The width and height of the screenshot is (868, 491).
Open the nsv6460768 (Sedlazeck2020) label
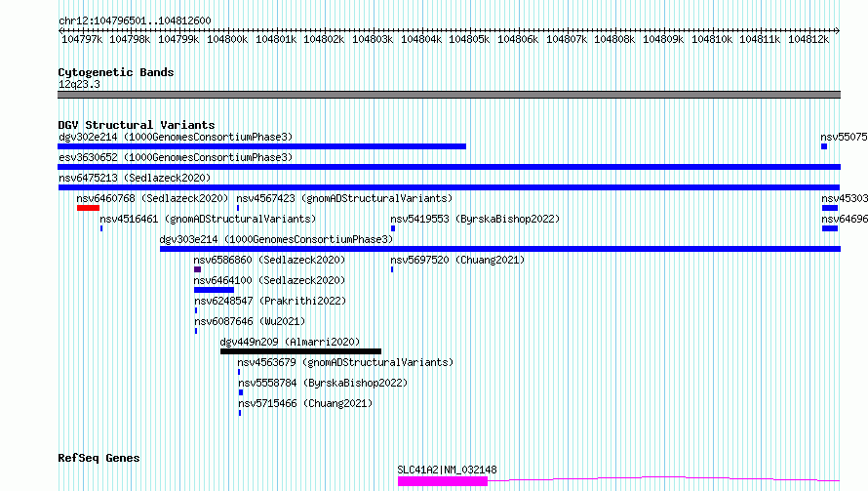click(152, 198)
